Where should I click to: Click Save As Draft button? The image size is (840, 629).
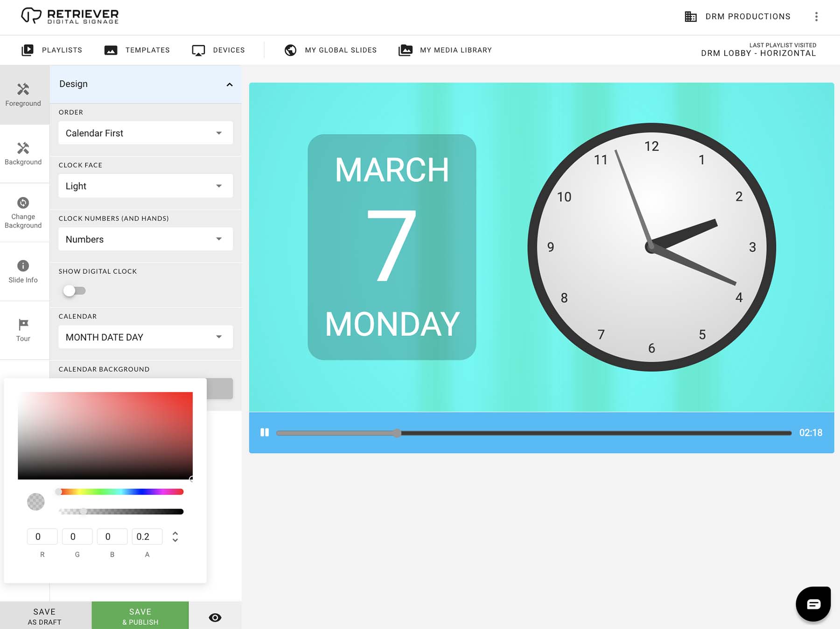45,616
